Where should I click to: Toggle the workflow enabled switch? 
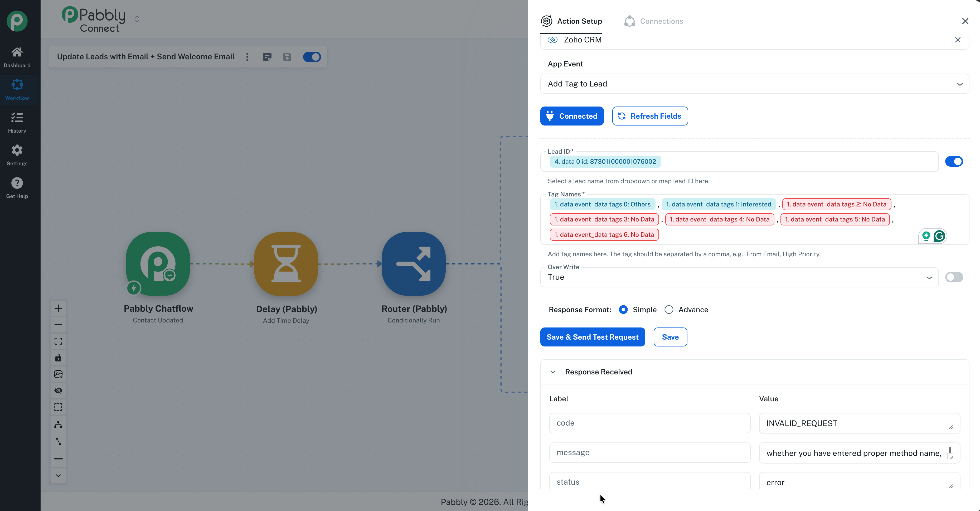(312, 57)
